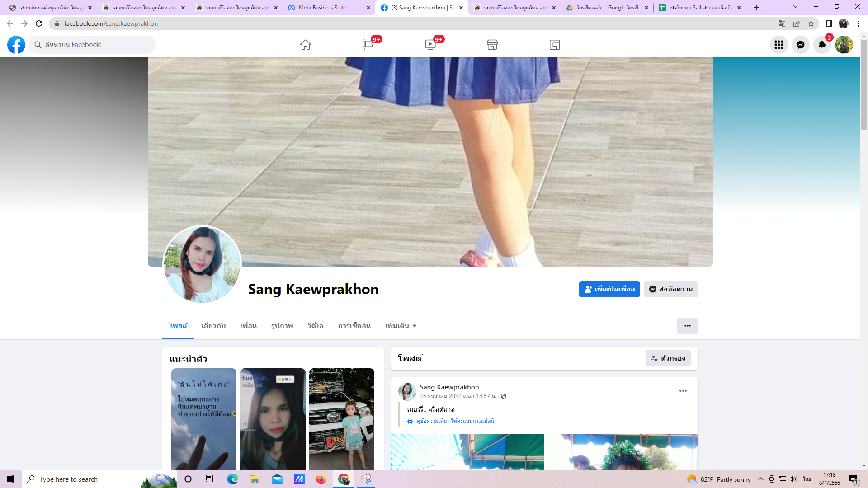The width and height of the screenshot is (868, 488).
Task: Open Firefox from the taskbar
Action: [x=321, y=479]
